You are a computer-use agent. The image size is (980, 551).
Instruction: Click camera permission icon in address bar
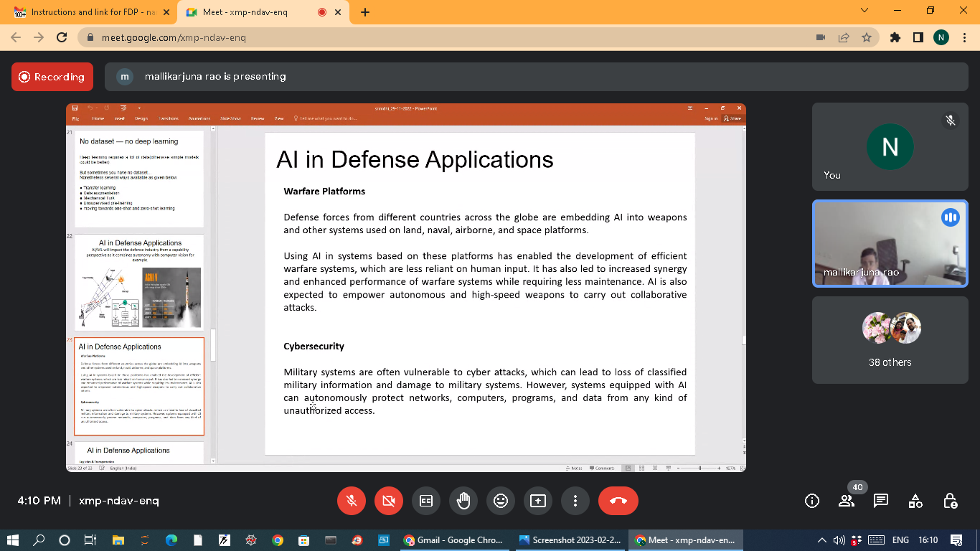[x=821, y=37]
